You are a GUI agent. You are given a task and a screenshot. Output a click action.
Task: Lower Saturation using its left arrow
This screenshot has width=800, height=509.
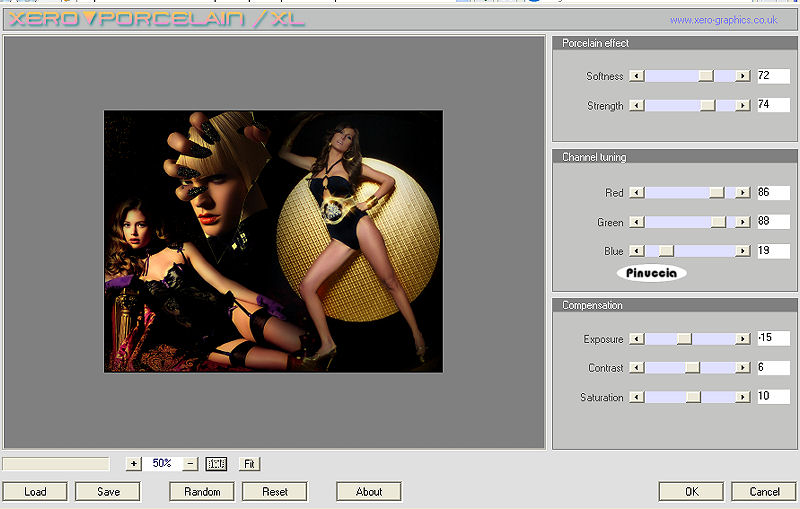point(636,397)
